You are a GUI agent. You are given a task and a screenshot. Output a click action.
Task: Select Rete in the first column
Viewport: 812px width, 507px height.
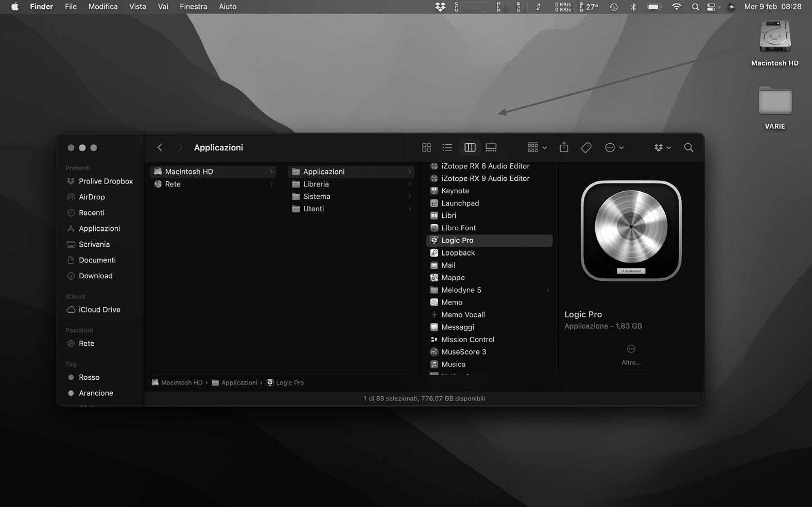click(x=213, y=184)
